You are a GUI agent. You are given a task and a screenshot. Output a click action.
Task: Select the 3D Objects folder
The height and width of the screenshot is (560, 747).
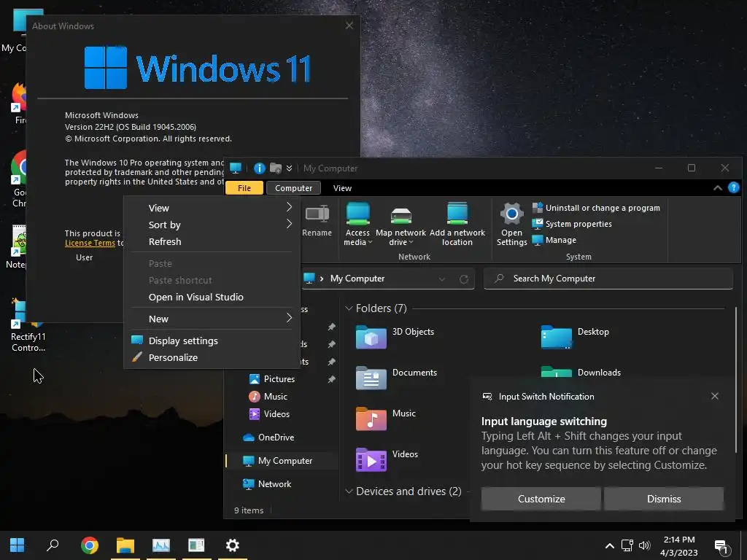pos(395,337)
